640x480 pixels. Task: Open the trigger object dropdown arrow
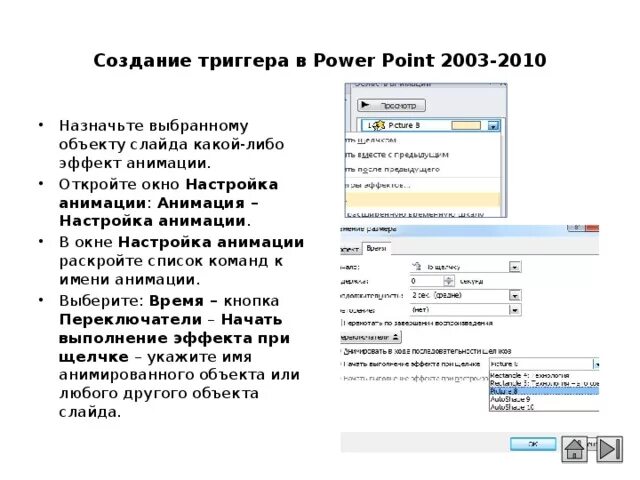click(x=596, y=364)
